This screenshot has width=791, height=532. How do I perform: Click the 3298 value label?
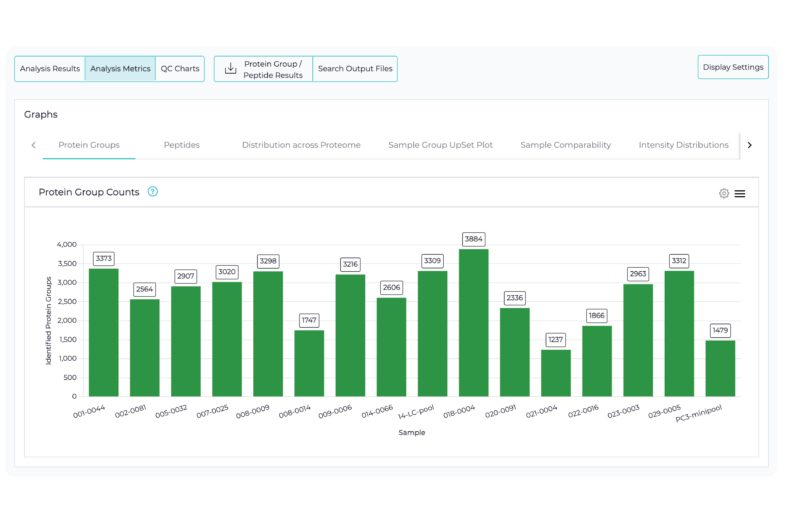coord(268,261)
